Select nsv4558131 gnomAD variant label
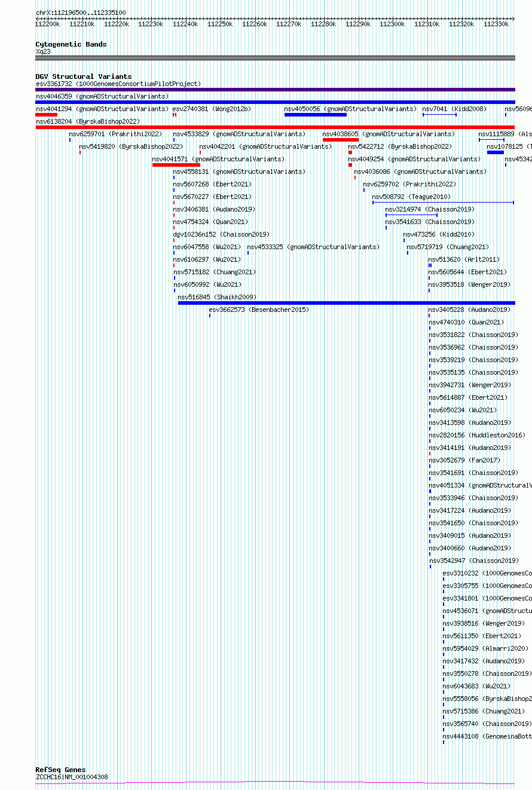Viewport: 532px width, 790px height. 239,172
